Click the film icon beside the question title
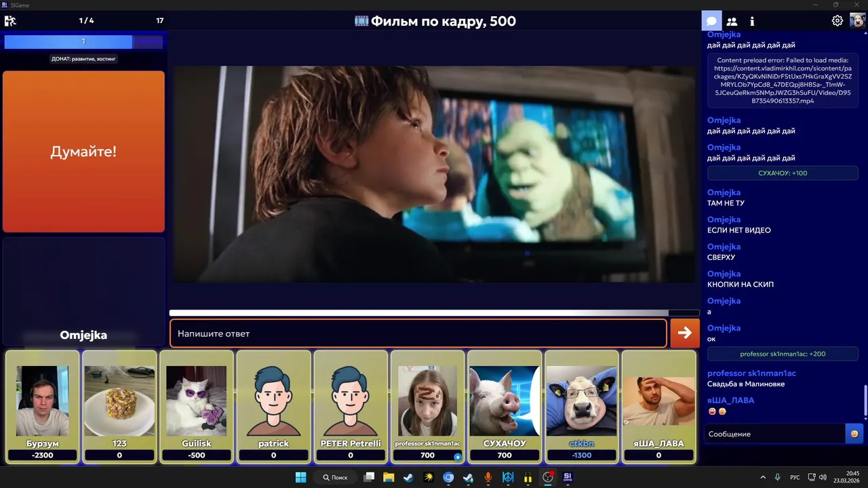 [361, 21]
